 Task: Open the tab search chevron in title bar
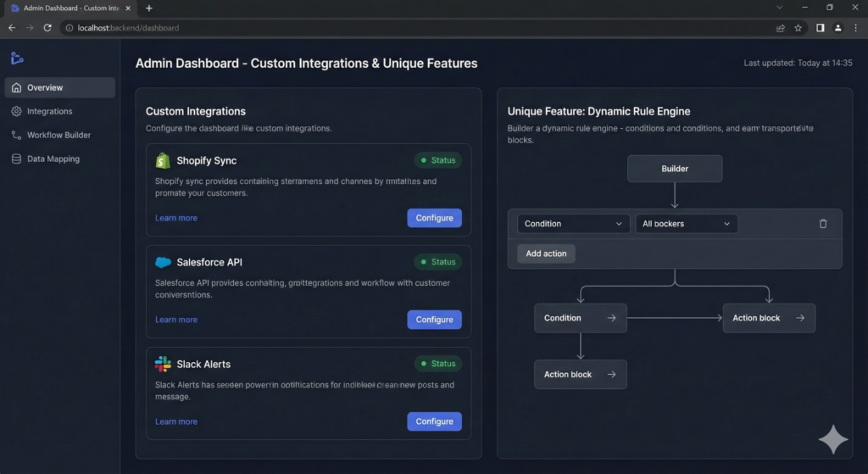[780, 8]
